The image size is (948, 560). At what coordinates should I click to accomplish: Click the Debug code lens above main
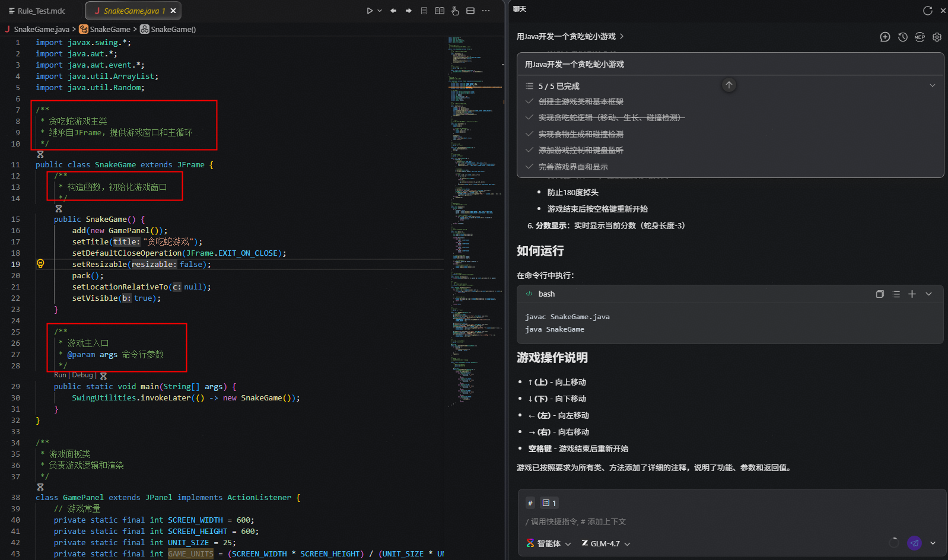pos(82,375)
